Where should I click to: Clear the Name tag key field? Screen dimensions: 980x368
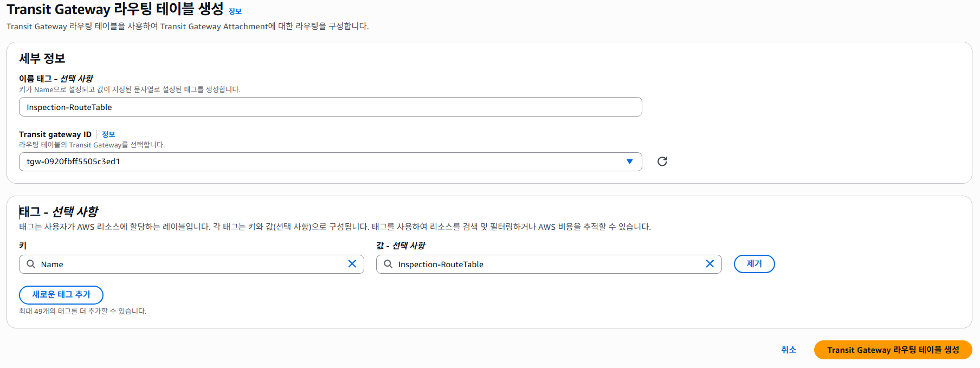point(352,264)
